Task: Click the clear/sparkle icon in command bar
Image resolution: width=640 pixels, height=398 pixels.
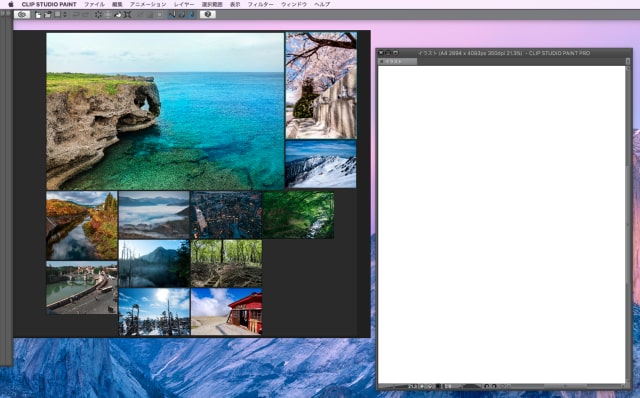Action: (x=98, y=15)
